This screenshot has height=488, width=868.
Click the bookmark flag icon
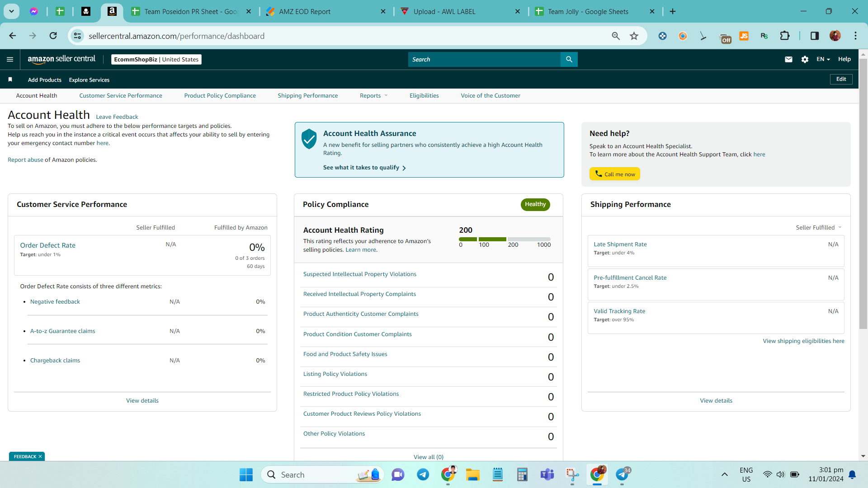(x=10, y=80)
